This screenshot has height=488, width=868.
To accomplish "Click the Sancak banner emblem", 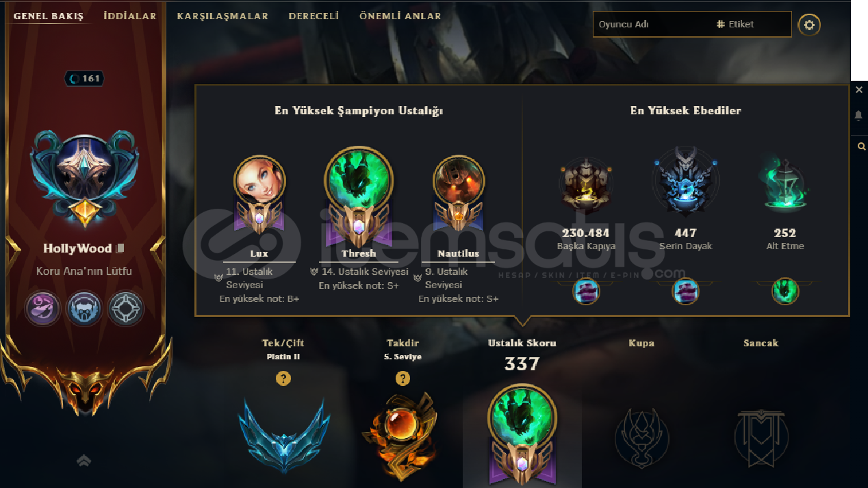I will 761,437.
